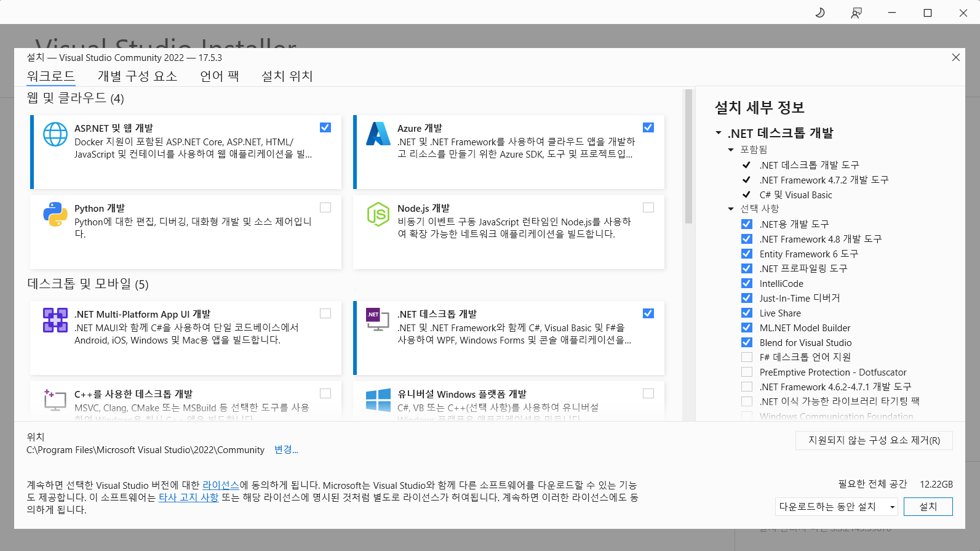Viewport: 980px width, 551px height.
Task: Open the feedback icon in title bar
Action: 856,13
